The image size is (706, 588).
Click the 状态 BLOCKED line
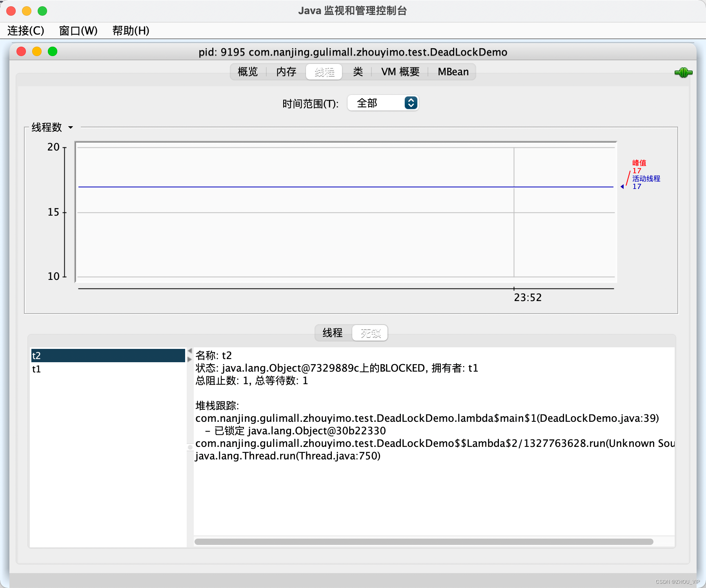pos(337,368)
